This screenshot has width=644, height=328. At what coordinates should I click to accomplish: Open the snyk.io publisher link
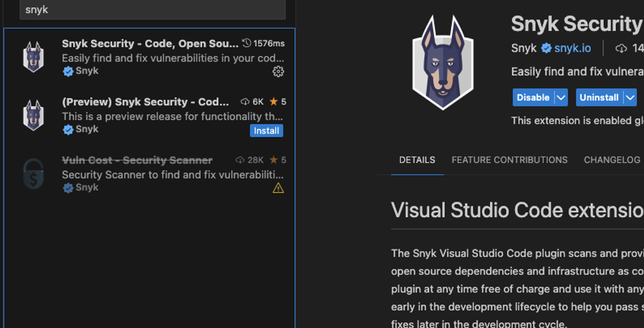[573, 48]
